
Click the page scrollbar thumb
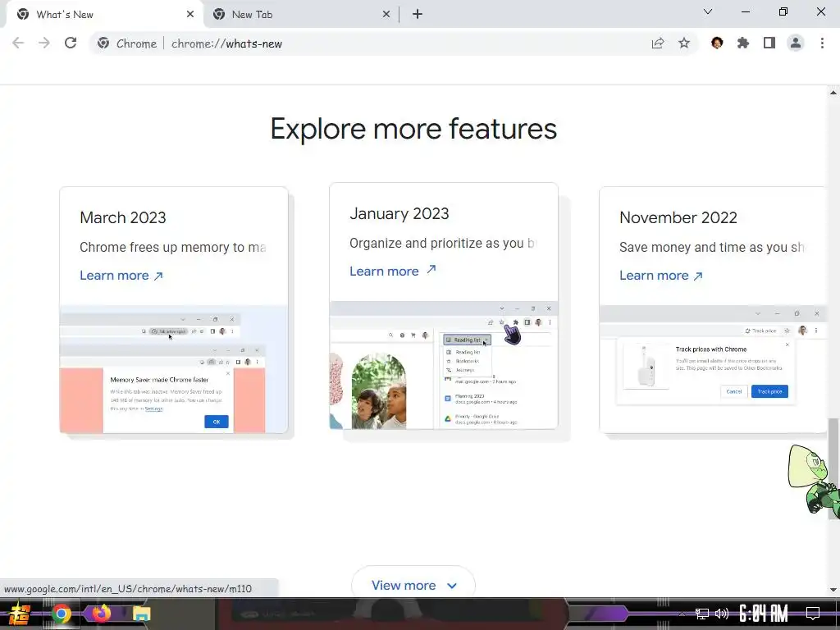(x=833, y=468)
